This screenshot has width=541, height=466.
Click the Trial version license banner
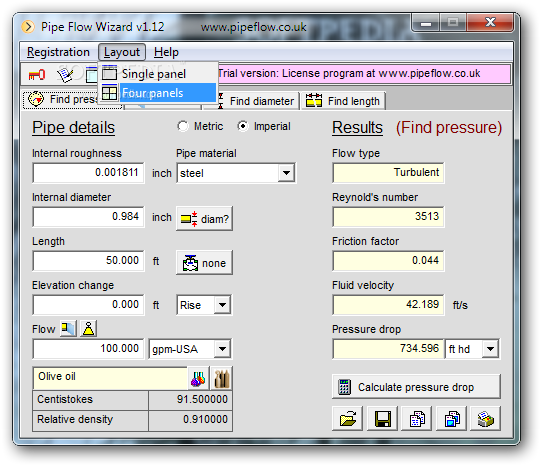pyautogui.click(x=364, y=73)
